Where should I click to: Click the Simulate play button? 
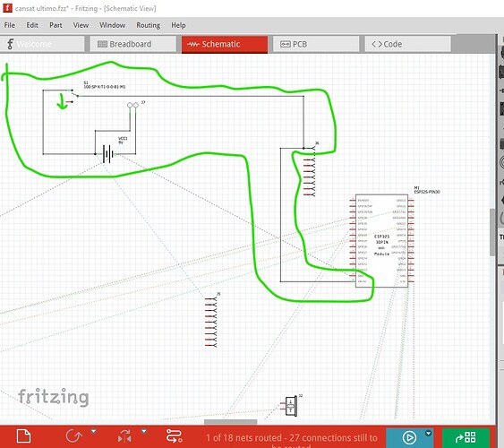click(x=409, y=437)
